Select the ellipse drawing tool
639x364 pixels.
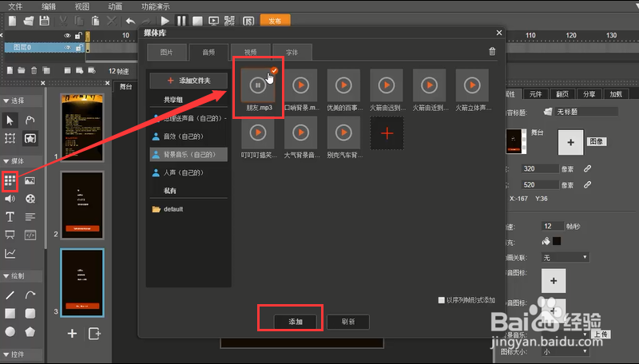point(10,332)
